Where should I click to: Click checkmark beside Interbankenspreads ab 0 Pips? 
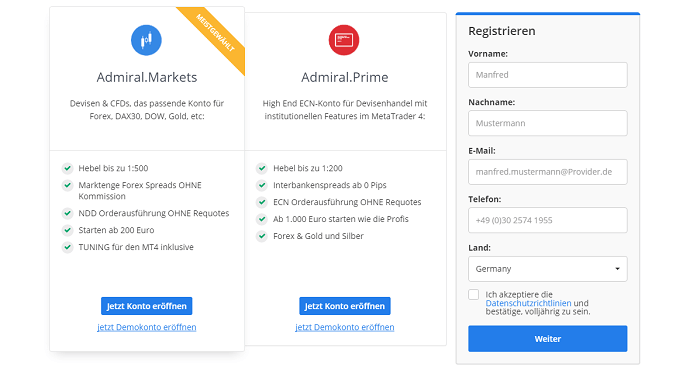click(x=262, y=185)
